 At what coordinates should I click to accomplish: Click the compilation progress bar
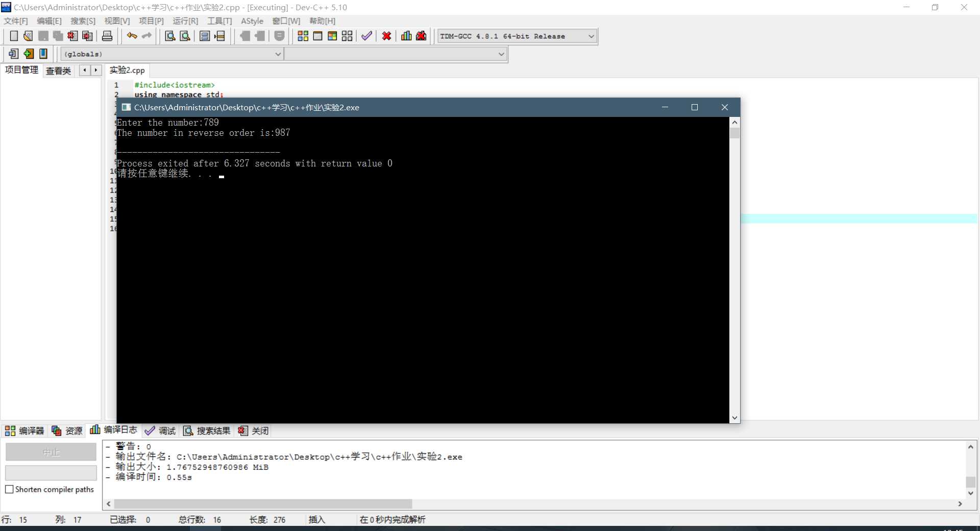click(x=51, y=473)
